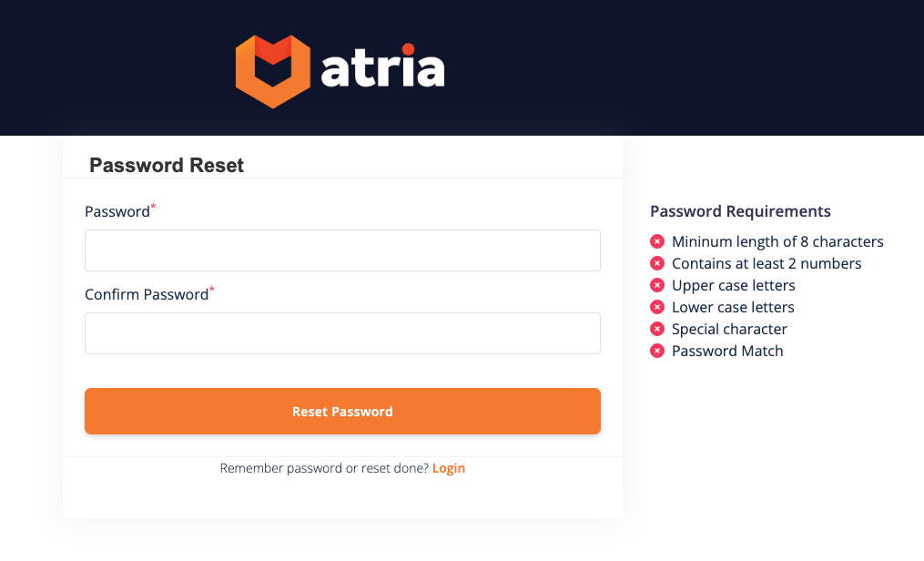Open the Login link
This screenshot has width=924, height=561.
pos(449,468)
